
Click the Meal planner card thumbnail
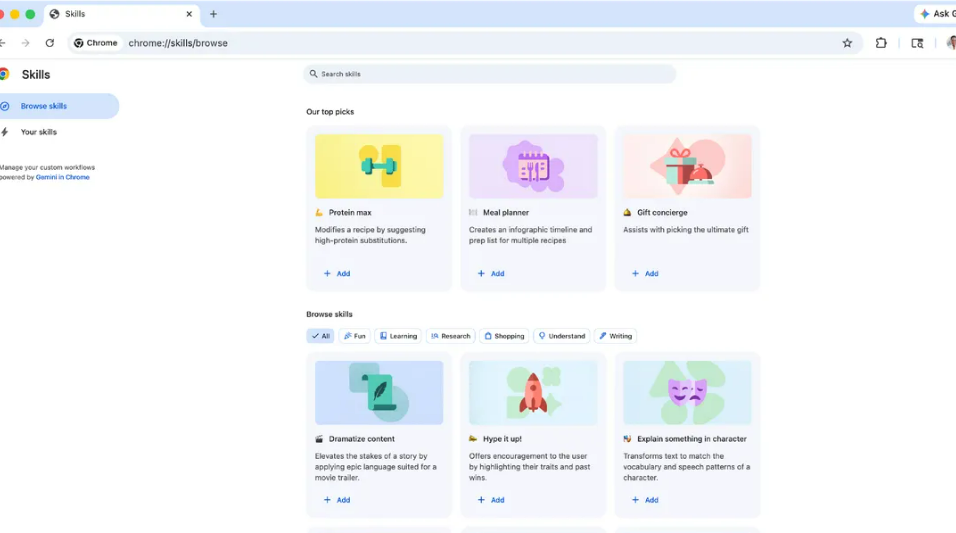(533, 166)
